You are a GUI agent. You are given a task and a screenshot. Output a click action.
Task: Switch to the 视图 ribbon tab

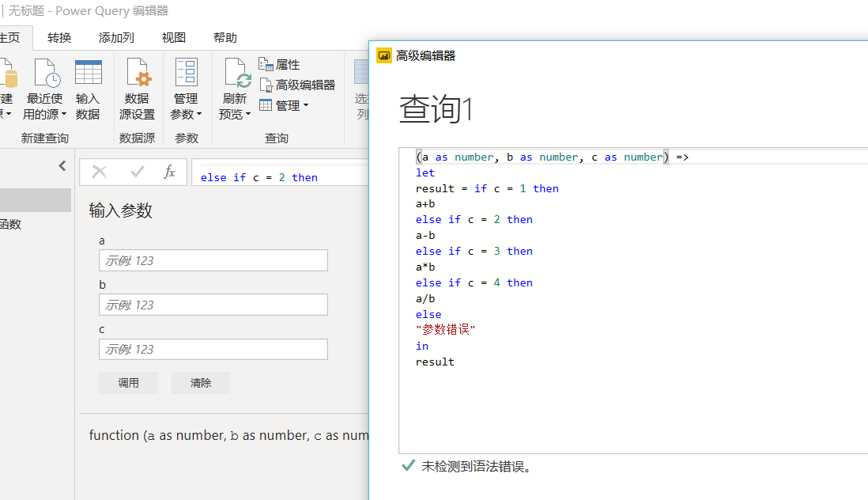[173, 38]
